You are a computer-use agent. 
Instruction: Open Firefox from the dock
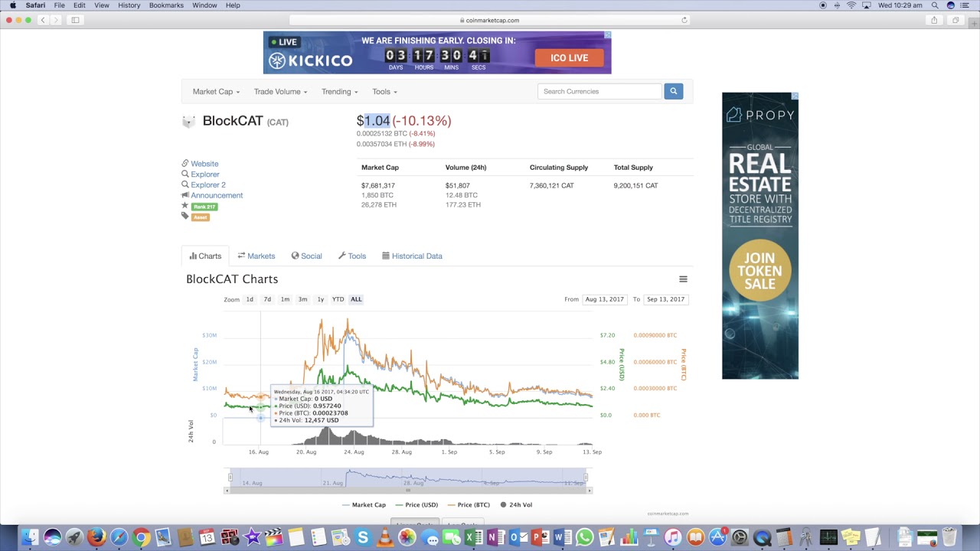pos(96,537)
